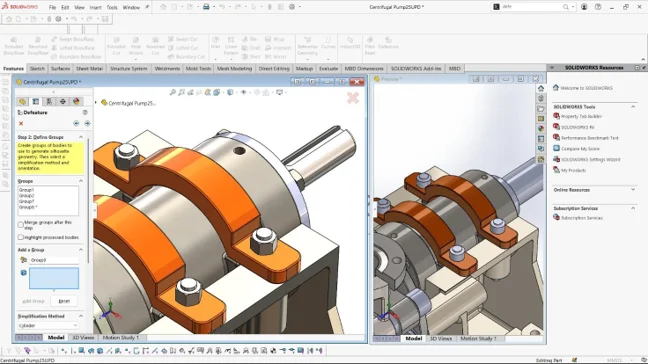Open the FeatureManager design tree tab icon
Viewport: 648px width, 364px height.
coord(22,101)
